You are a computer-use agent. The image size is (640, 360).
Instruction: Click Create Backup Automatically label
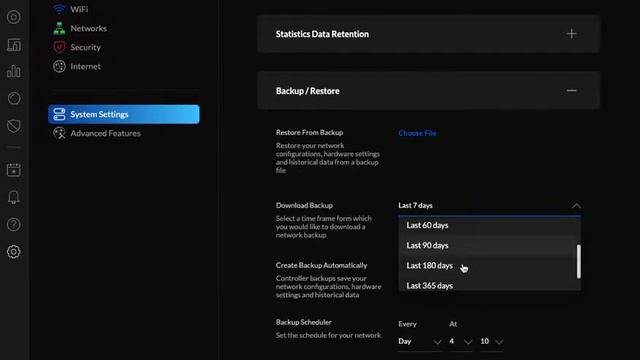[321, 265]
